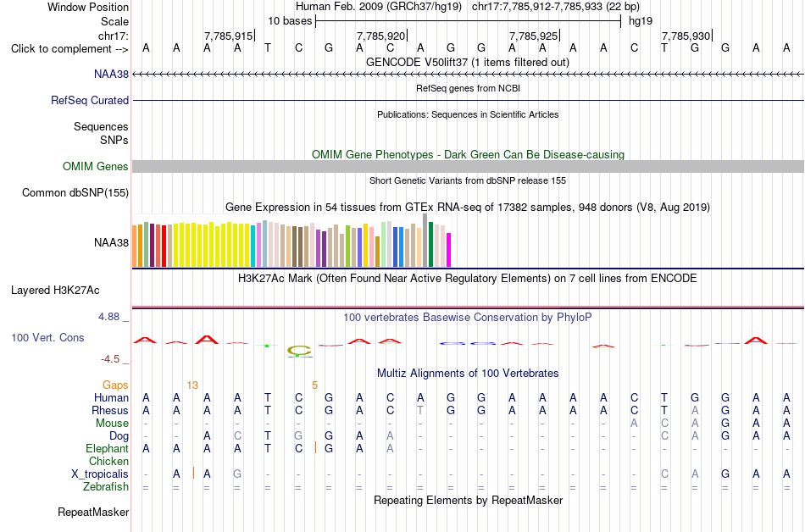Screen dimensions: 805x532
Task: Open the Common dbSNP(155) track label
Action: coord(75,193)
